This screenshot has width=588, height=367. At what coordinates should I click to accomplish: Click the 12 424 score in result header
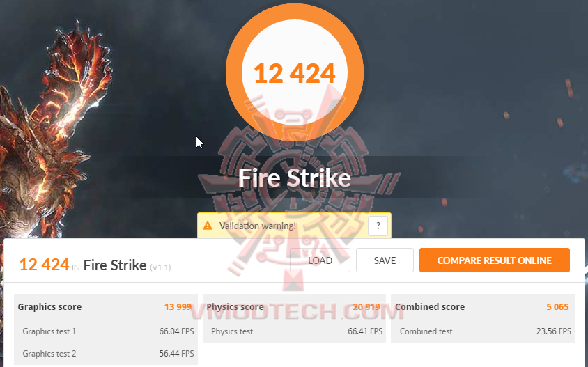pyautogui.click(x=45, y=265)
